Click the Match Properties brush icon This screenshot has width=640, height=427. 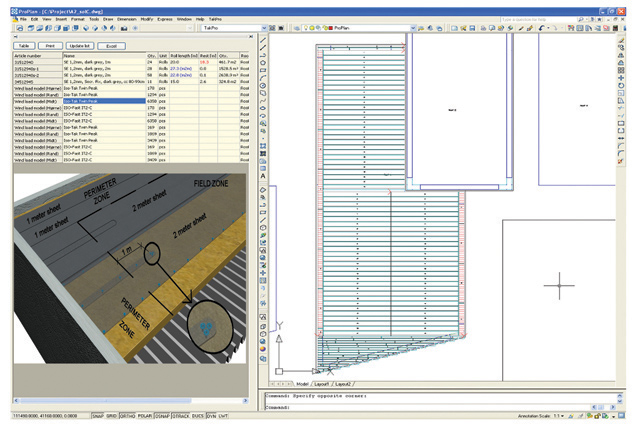coord(521,28)
